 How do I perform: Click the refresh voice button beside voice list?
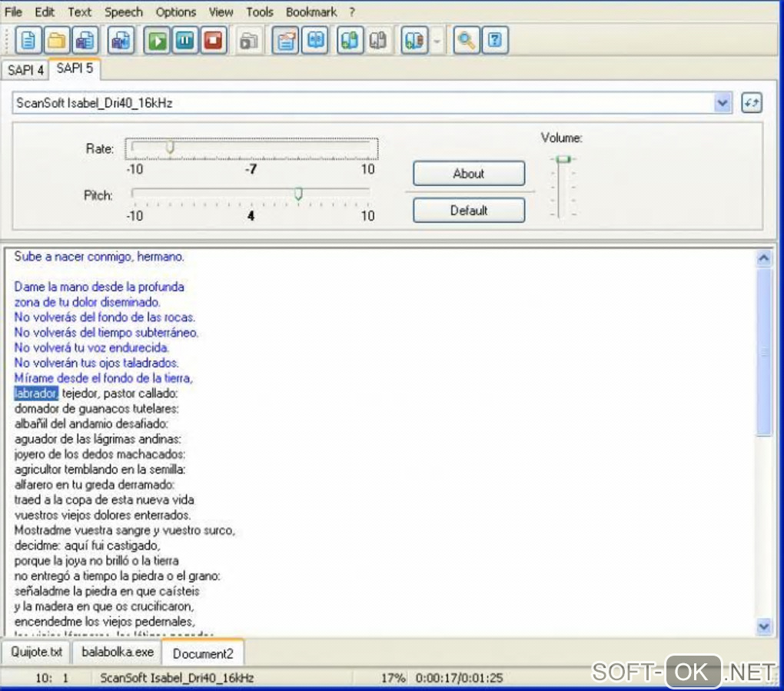751,103
